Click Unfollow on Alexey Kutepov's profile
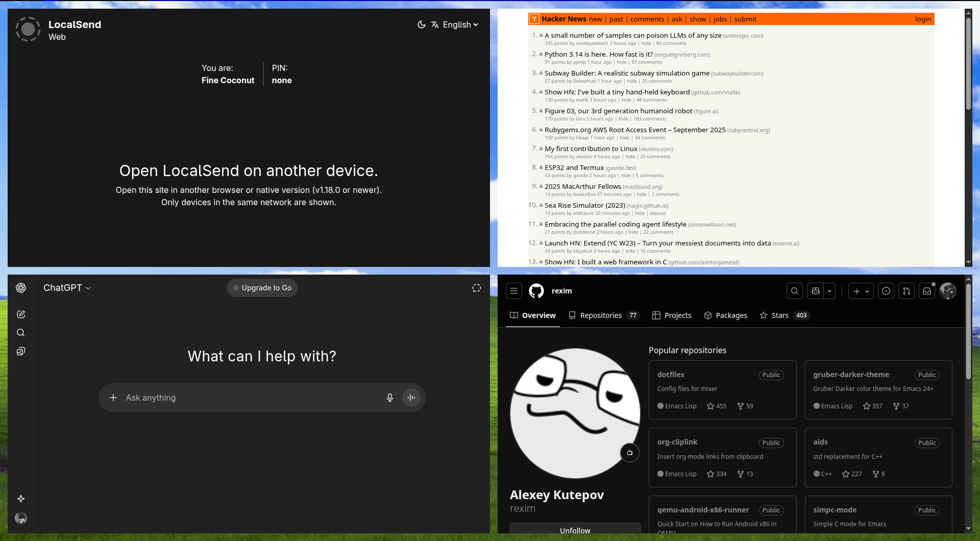980x541 pixels. click(575, 530)
